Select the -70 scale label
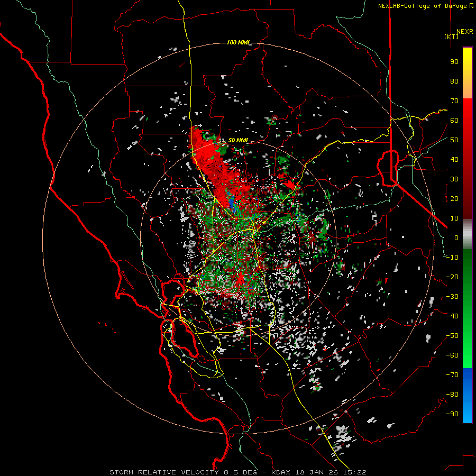476x476 pixels. [x=452, y=375]
